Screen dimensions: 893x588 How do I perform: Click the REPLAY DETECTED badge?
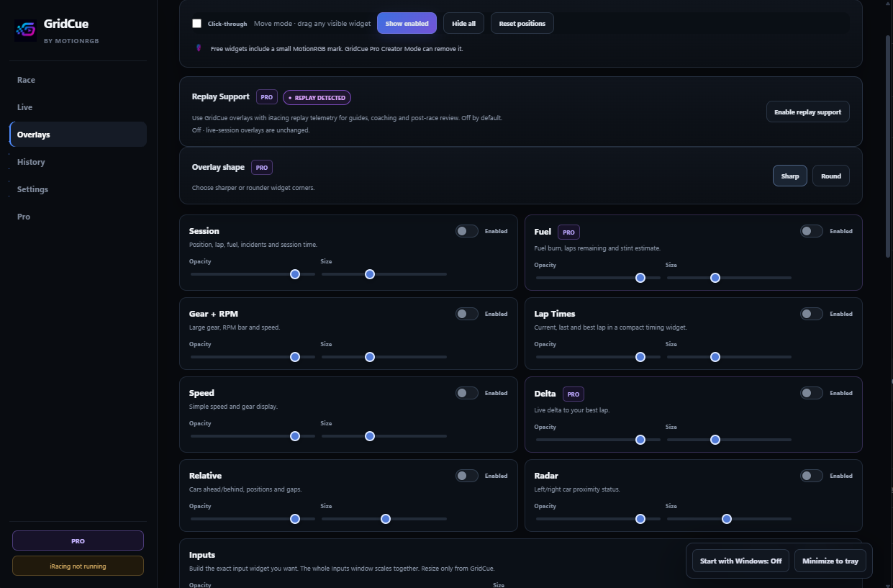pyautogui.click(x=317, y=97)
